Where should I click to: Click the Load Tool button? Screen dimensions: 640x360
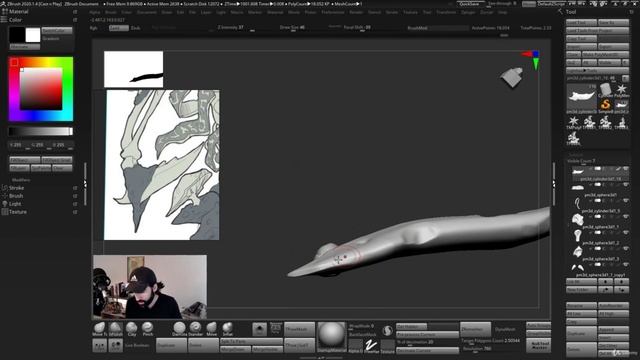(x=581, y=22)
